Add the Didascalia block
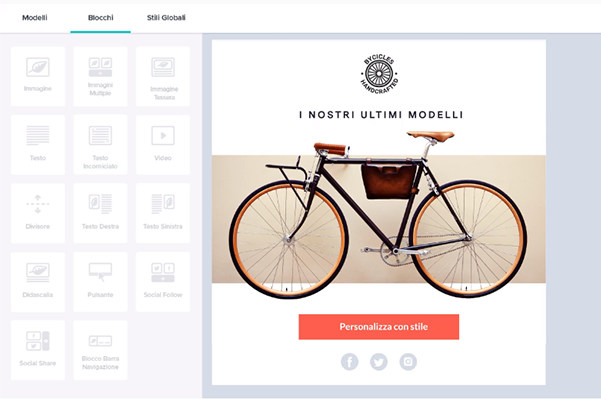601x400 pixels. (x=38, y=282)
